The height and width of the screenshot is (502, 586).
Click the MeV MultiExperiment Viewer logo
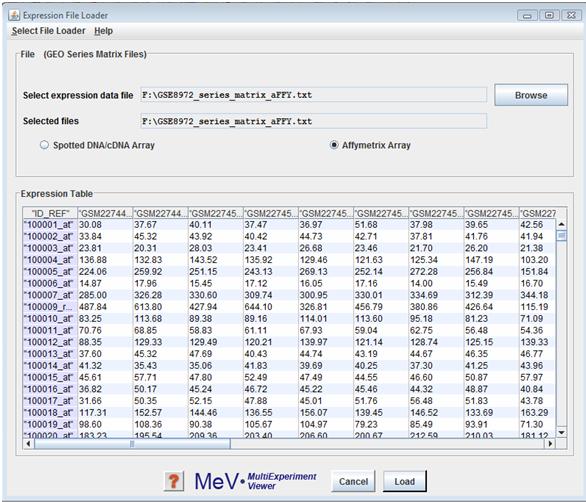[255, 481]
